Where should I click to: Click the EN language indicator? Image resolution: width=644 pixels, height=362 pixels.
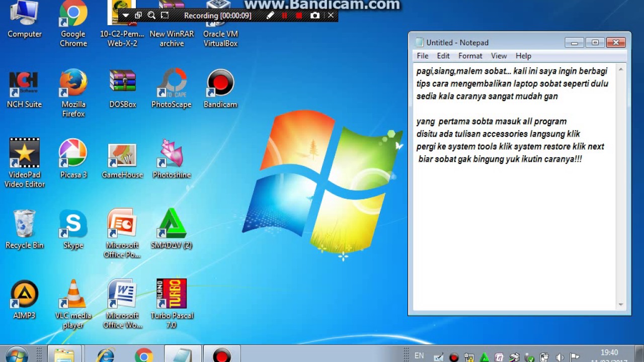click(419, 356)
